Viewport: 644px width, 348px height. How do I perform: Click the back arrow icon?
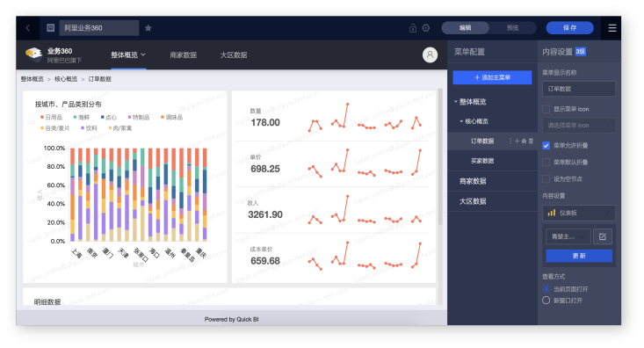(x=28, y=28)
